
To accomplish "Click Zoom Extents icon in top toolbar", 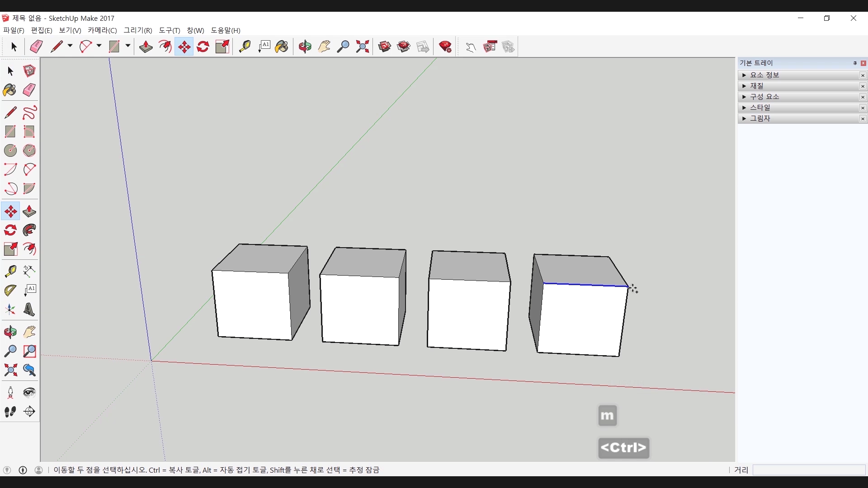I will pyautogui.click(x=363, y=47).
